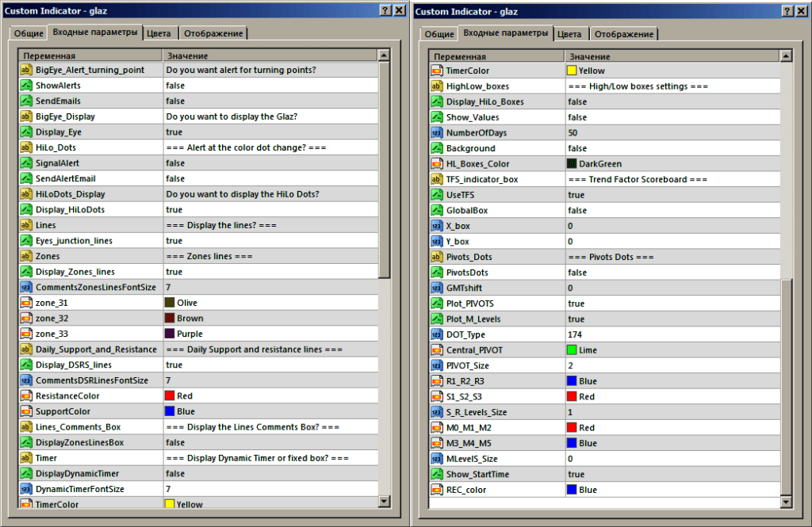Click the boolean icon beside ShowAlerts
This screenshot has width=812, height=527.
(x=25, y=86)
